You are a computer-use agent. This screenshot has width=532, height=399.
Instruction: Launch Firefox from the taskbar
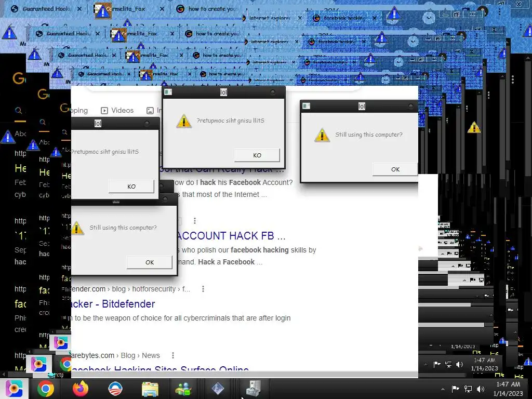coord(81,389)
